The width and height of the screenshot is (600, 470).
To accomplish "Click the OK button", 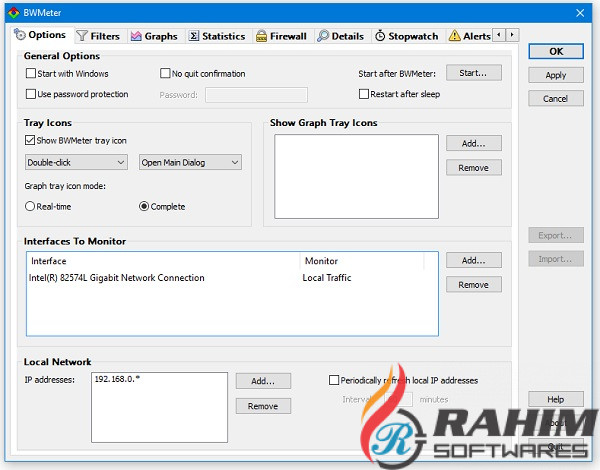I will click(556, 51).
